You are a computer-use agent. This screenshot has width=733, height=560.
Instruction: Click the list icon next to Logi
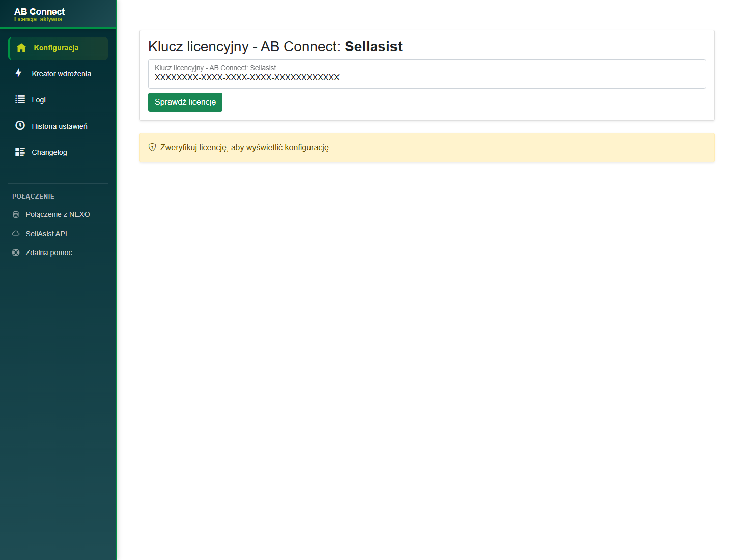tap(20, 99)
